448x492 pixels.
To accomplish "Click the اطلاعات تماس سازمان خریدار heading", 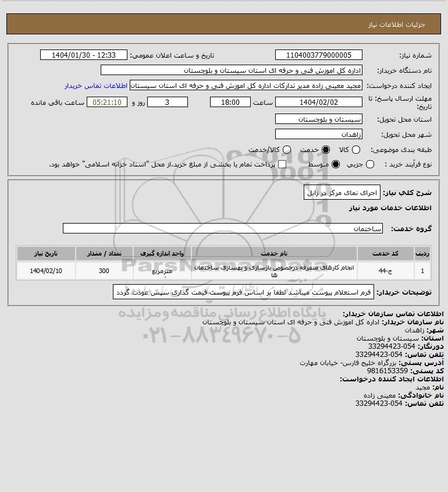I will coord(393,314).
